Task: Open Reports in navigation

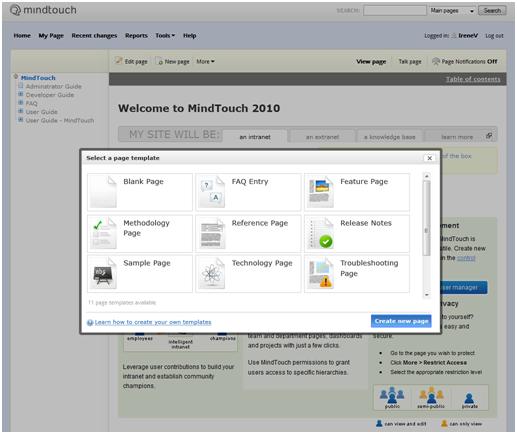Action: pyautogui.click(x=136, y=36)
